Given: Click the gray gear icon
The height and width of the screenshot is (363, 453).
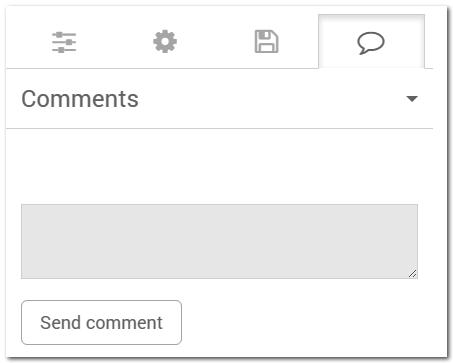Looking at the screenshot, I should pyautogui.click(x=165, y=42).
